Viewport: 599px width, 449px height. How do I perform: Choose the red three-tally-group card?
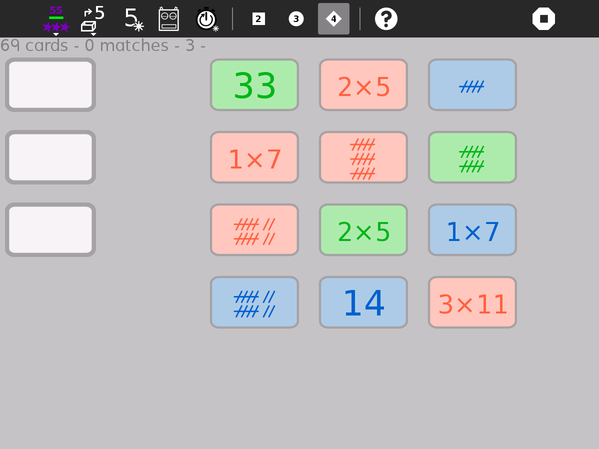click(x=363, y=157)
